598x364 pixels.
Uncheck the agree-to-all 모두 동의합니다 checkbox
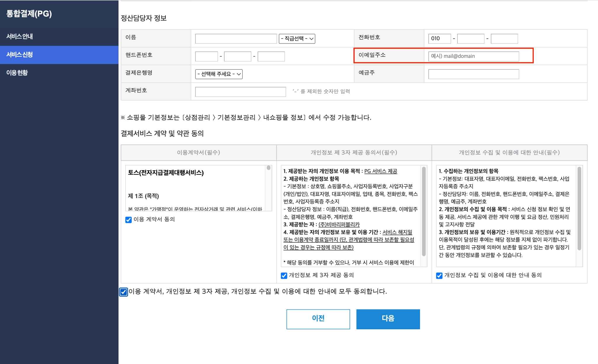click(124, 292)
